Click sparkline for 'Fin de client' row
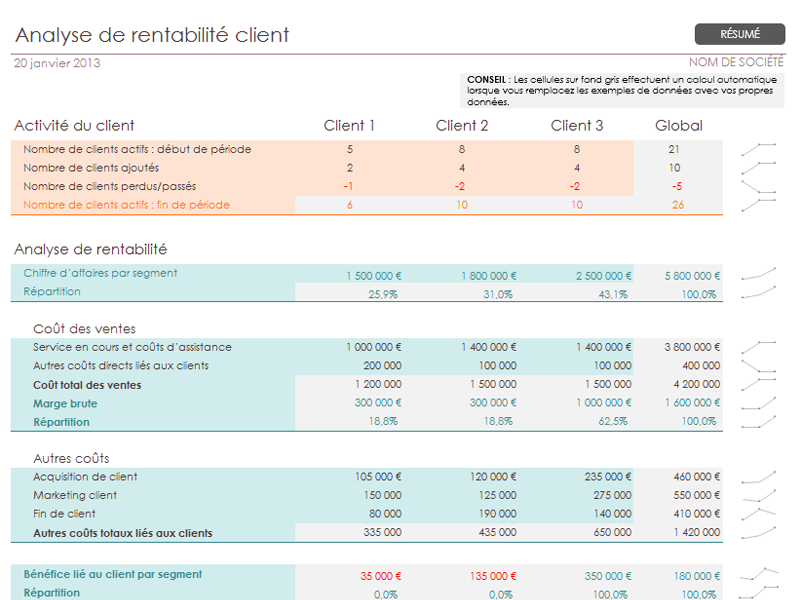The width and height of the screenshot is (800, 600). tap(759, 514)
